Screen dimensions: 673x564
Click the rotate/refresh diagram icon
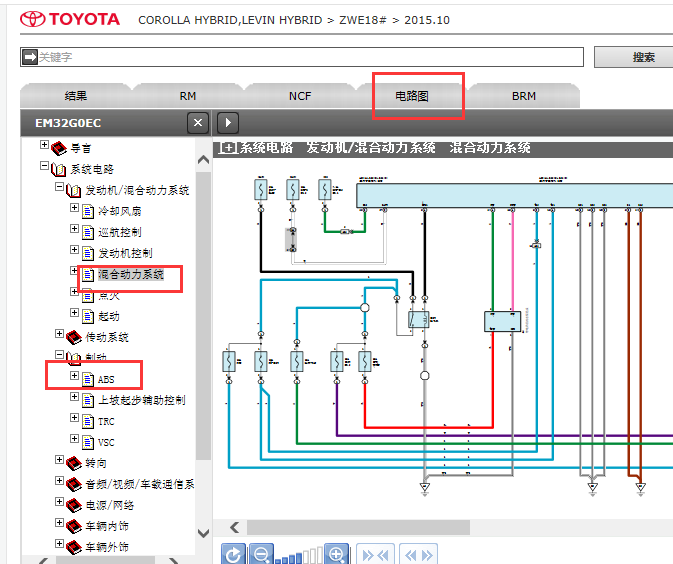(233, 555)
